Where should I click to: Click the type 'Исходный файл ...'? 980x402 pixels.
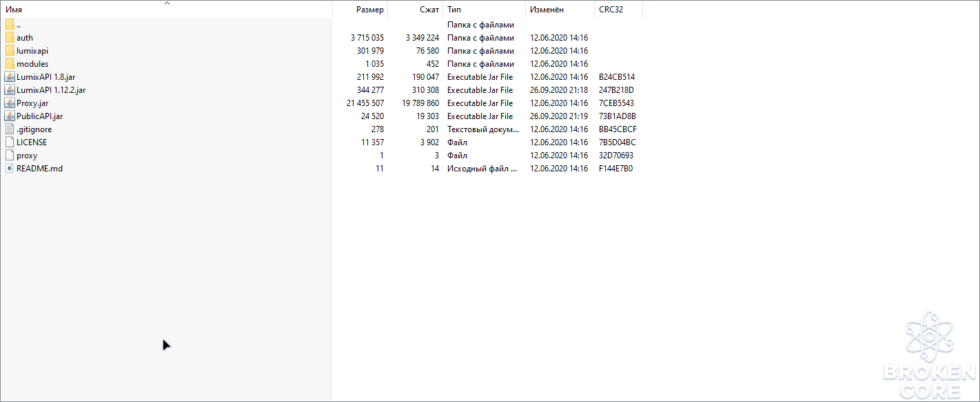tap(482, 169)
